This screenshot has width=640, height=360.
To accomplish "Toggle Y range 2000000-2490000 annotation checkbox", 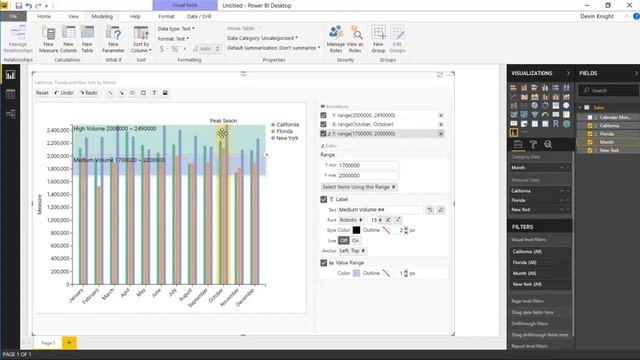I will 324,116.
